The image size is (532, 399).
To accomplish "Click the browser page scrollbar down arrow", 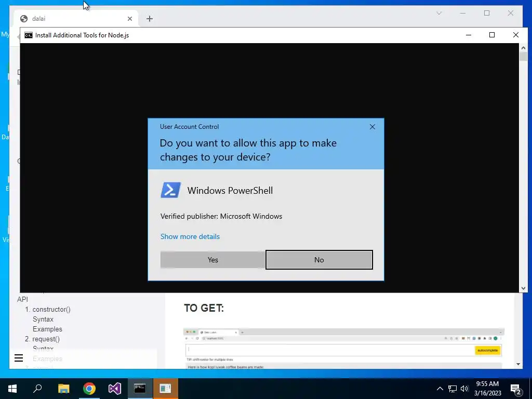I will pyautogui.click(x=518, y=364).
